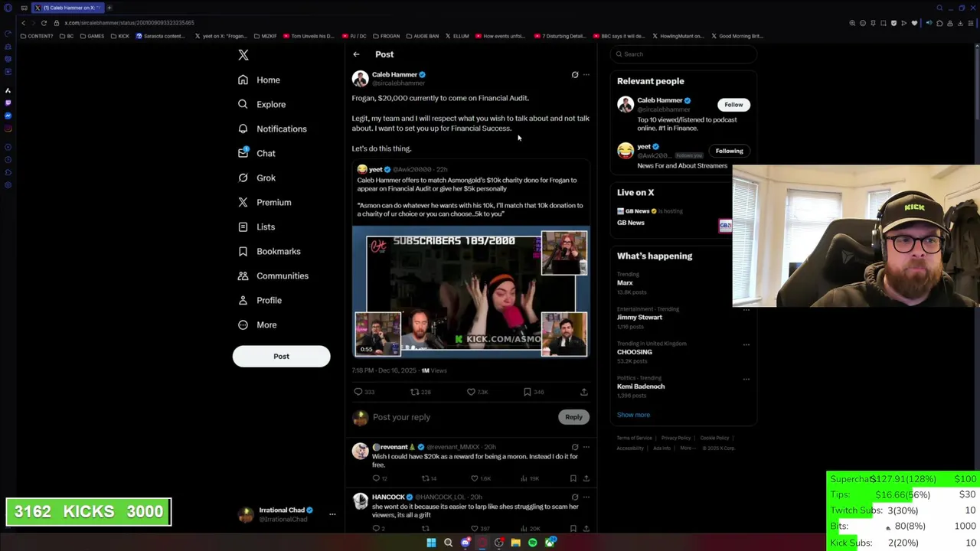
Task: Play the embedded Asmongold stream video
Action: tap(471, 293)
